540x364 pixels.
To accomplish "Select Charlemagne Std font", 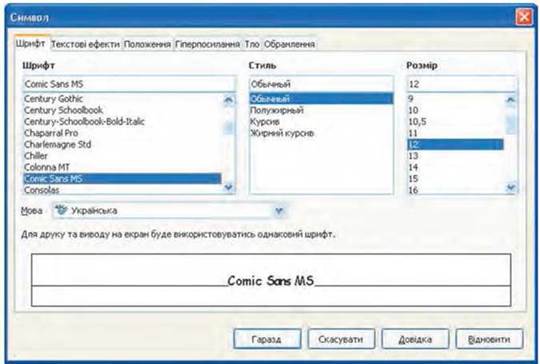I will tap(122, 144).
